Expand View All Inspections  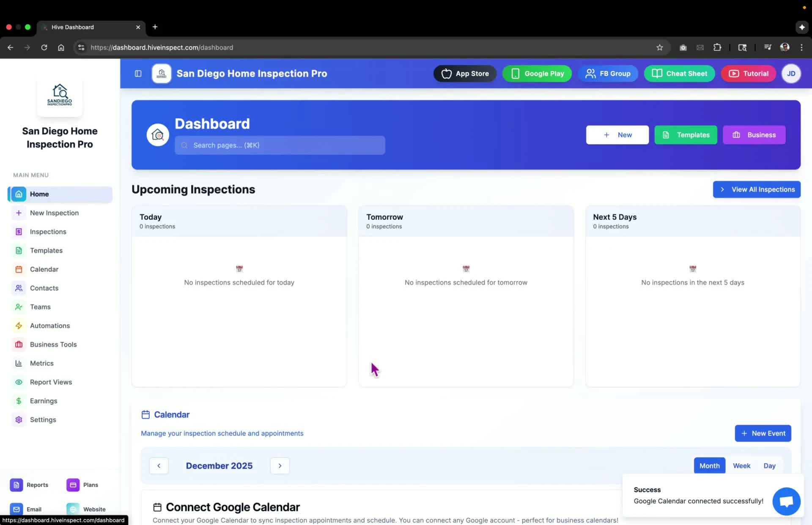pyautogui.click(x=757, y=189)
